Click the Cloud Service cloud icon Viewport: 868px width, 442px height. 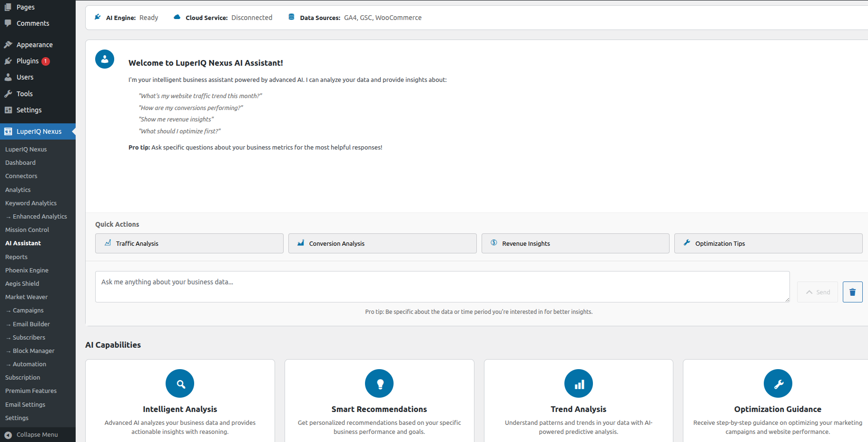[177, 17]
